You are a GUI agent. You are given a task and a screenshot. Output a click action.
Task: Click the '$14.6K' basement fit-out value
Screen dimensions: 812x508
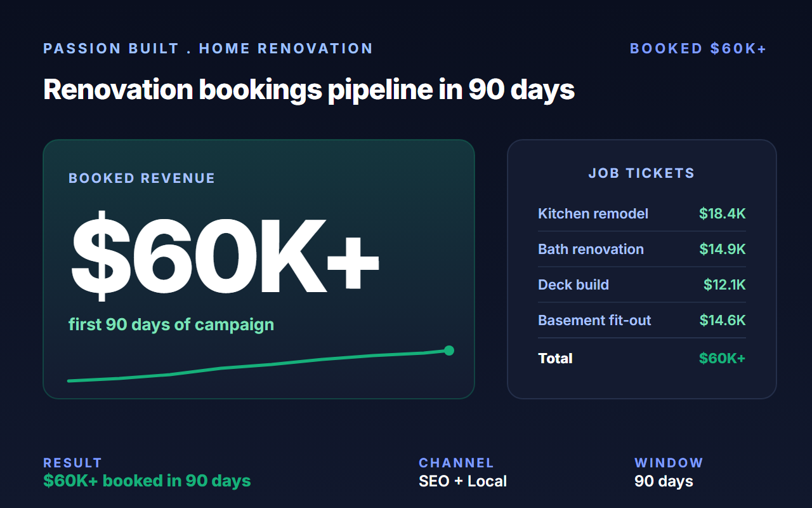click(723, 321)
